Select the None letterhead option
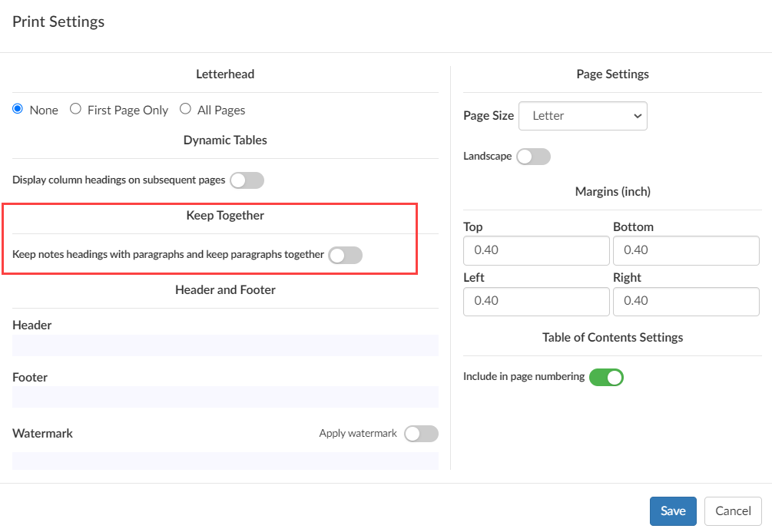Image resolution: width=772 pixels, height=532 pixels. (x=17, y=109)
